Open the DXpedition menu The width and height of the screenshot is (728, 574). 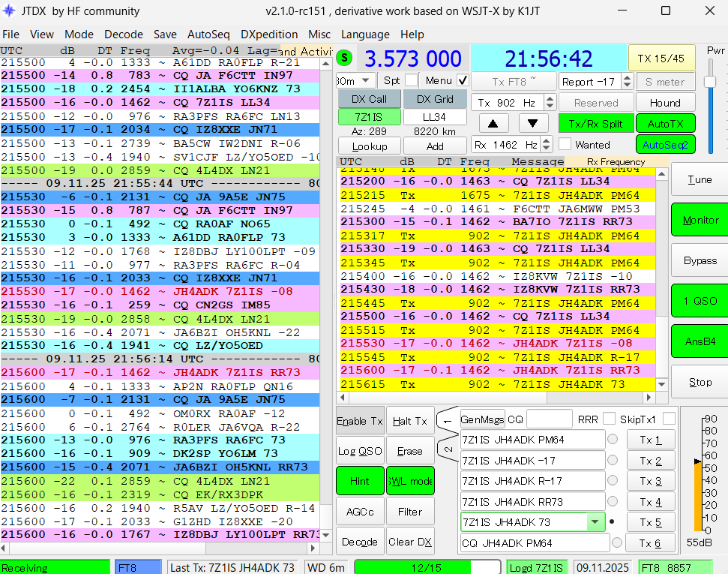[268, 34]
